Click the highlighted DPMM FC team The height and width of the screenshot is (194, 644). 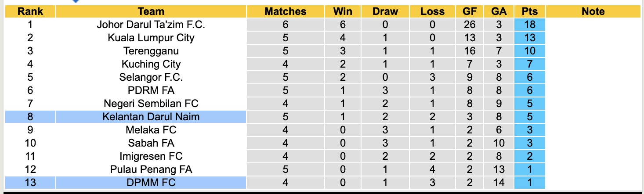151,182
